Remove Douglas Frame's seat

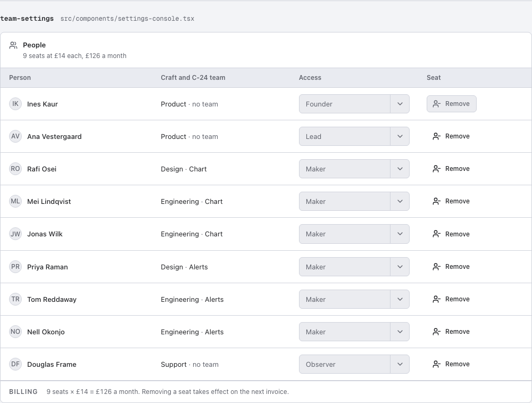pyautogui.click(x=452, y=364)
